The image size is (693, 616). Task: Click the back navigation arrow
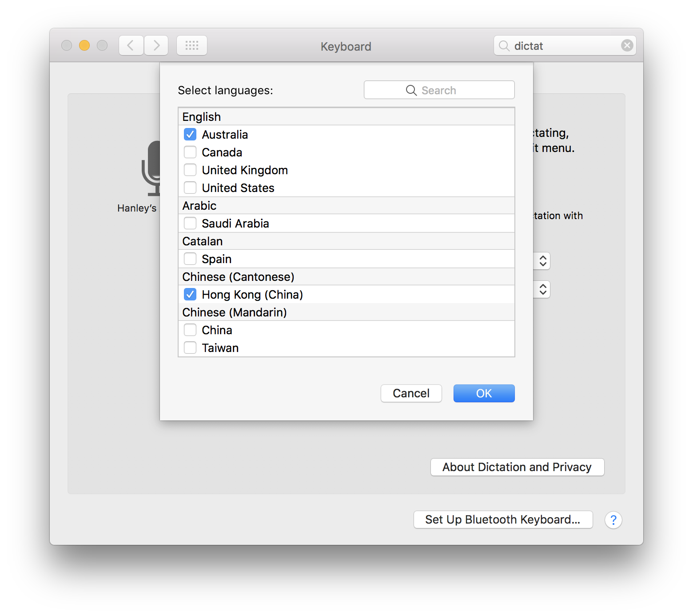pos(131,45)
